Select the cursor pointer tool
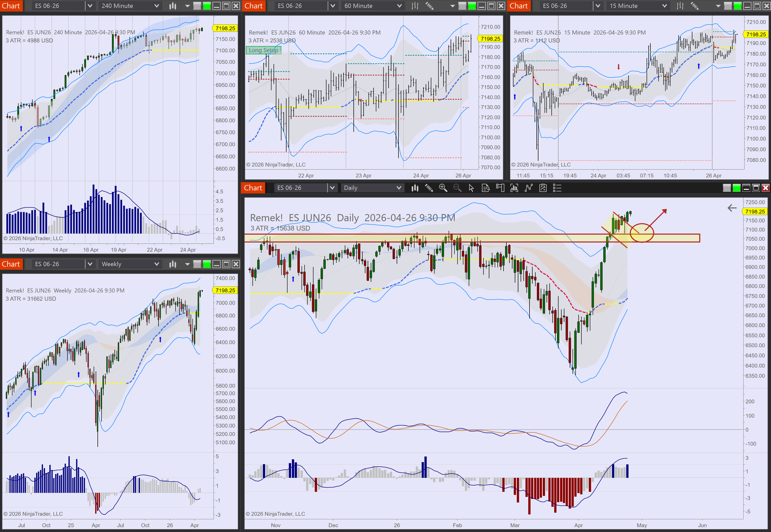Viewport: 771px width, 532px height. tap(471, 188)
